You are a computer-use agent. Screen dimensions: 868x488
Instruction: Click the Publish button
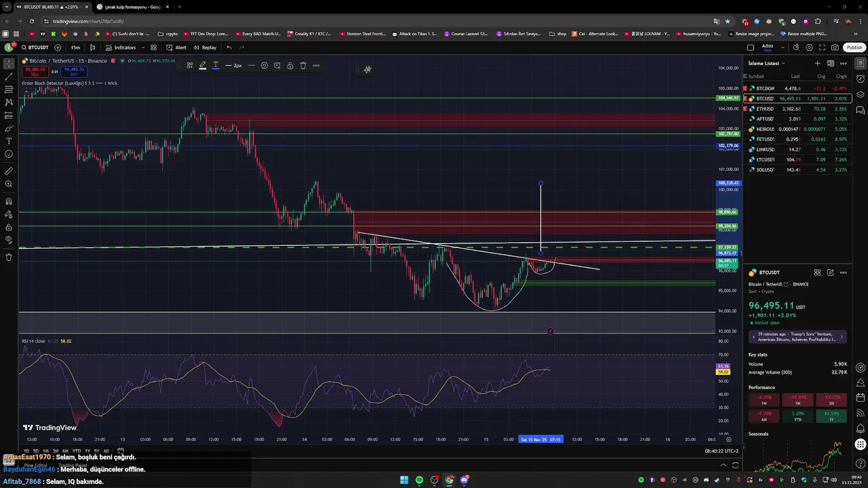click(x=854, y=47)
